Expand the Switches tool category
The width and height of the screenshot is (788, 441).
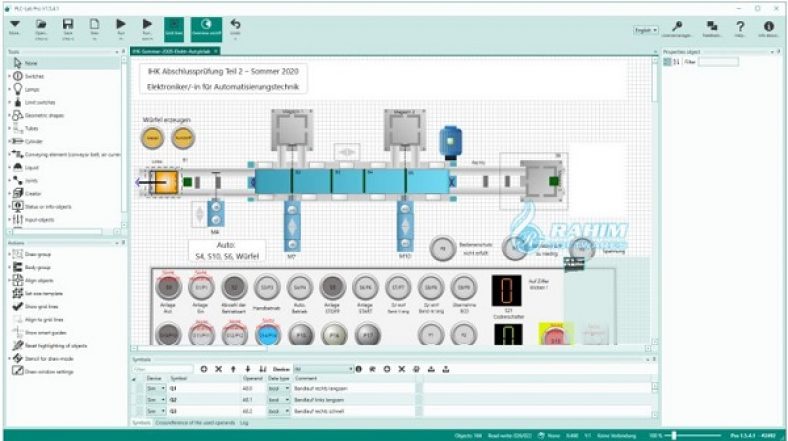tap(9, 76)
